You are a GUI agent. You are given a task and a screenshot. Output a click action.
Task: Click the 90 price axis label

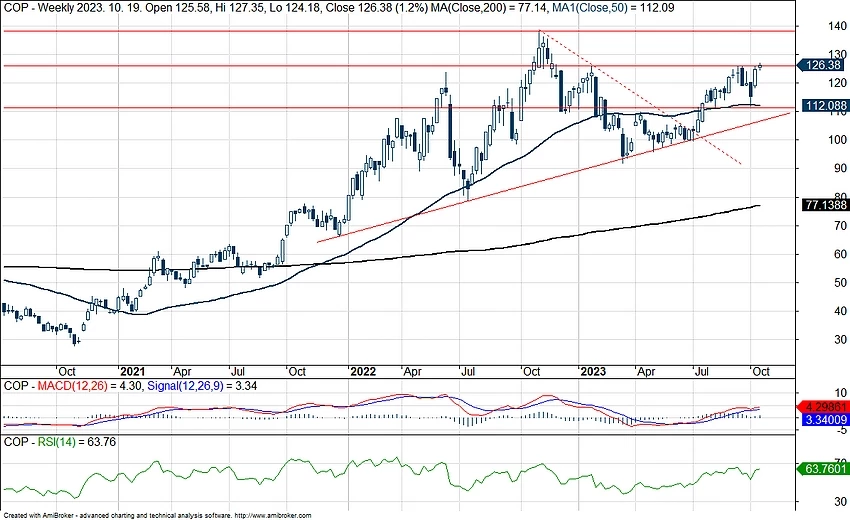point(840,169)
